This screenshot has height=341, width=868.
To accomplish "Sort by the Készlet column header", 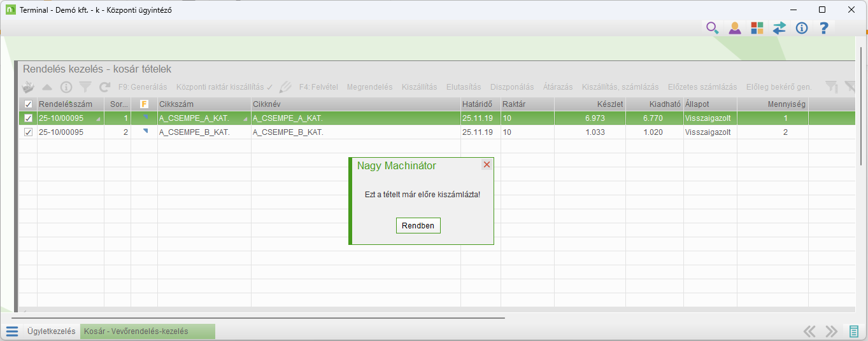I will pos(590,104).
